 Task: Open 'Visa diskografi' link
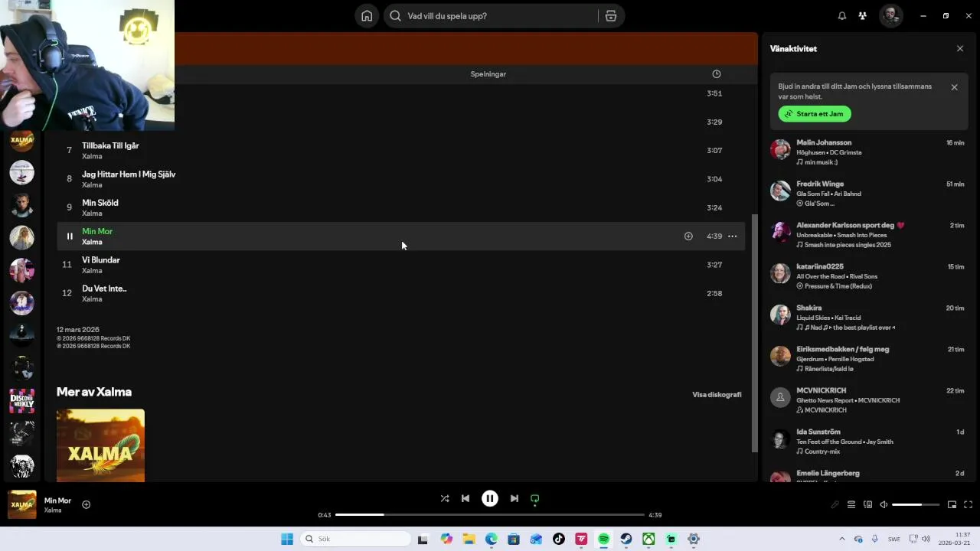coord(717,395)
